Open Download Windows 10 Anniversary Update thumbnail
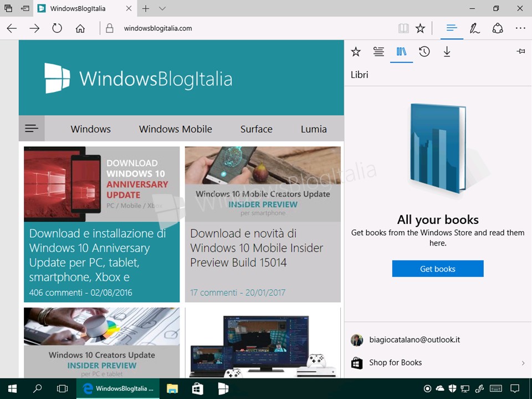Screen dimensions: 532x399 tap(101, 184)
